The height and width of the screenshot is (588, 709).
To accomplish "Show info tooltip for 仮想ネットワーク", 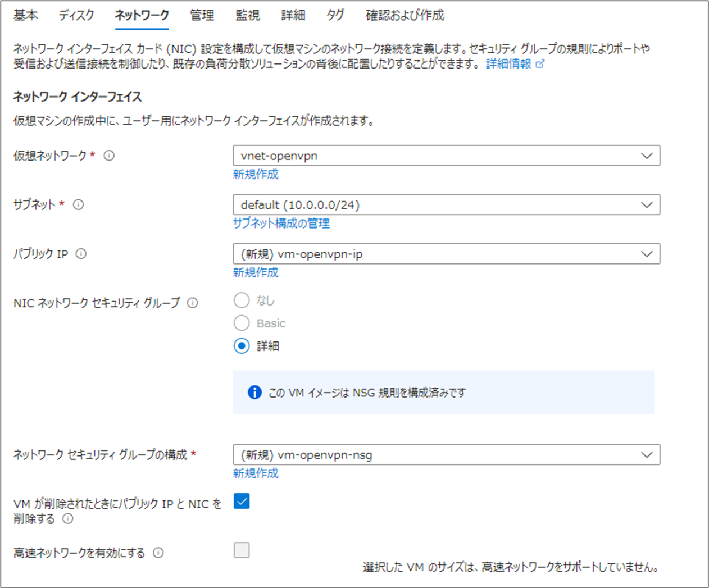I will click(x=109, y=156).
